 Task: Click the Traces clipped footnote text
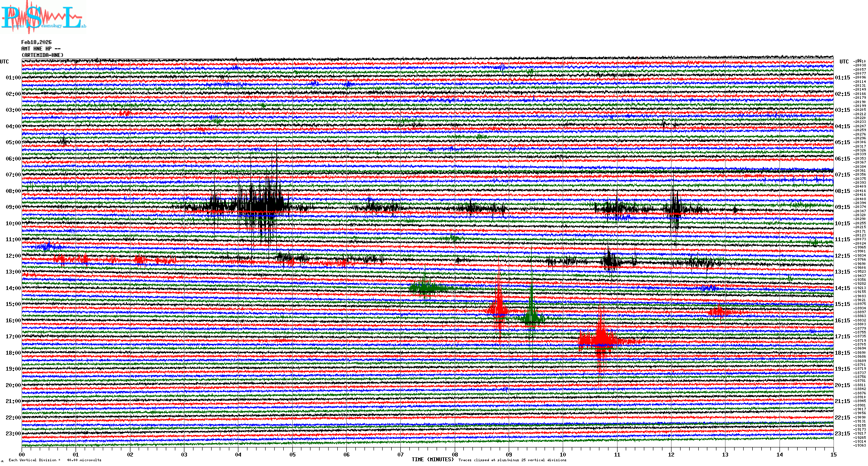coord(512,460)
